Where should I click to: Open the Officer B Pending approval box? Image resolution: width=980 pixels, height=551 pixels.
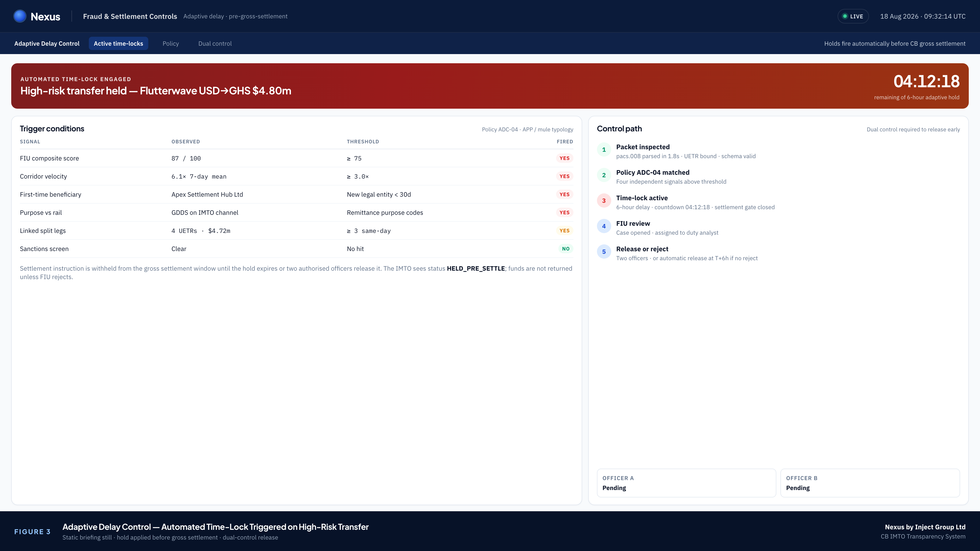(x=870, y=483)
